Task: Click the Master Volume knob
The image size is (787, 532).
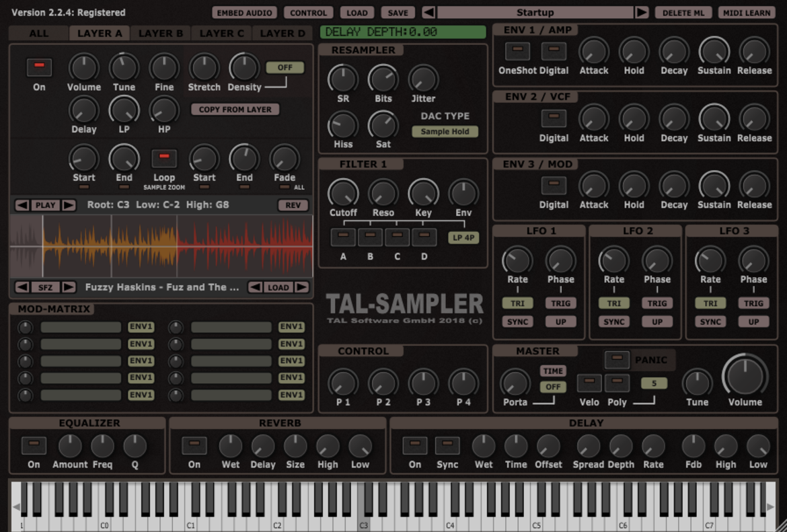Action: (x=745, y=377)
